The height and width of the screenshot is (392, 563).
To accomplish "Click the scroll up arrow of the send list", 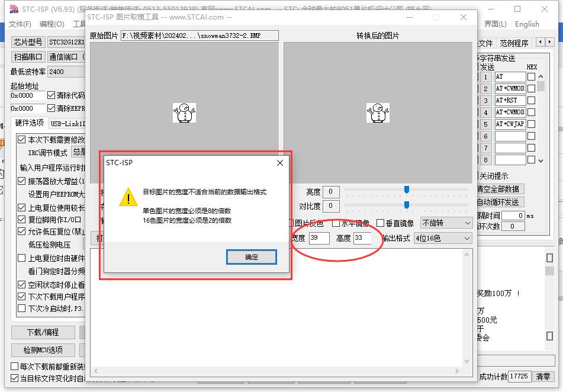I will click(541, 76).
